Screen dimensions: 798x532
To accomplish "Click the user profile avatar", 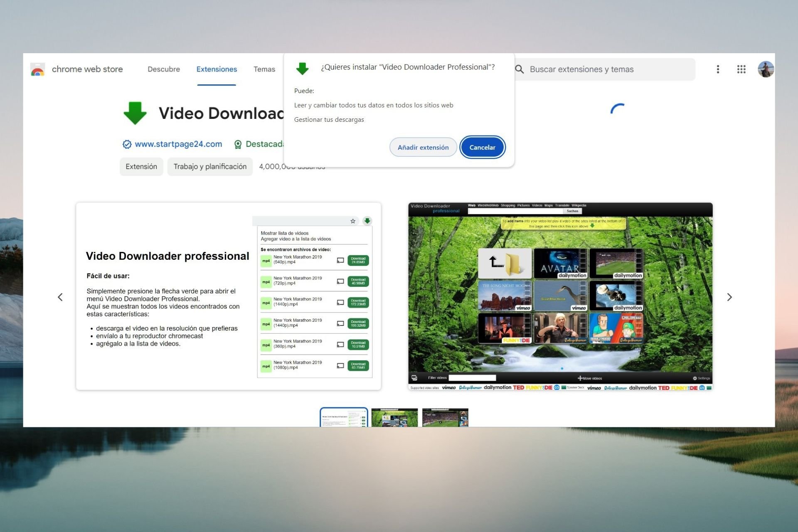I will pos(766,69).
